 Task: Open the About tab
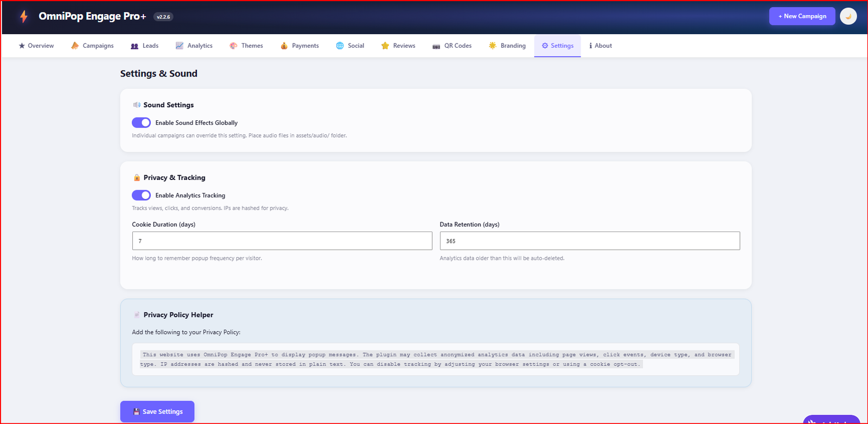click(x=601, y=46)
